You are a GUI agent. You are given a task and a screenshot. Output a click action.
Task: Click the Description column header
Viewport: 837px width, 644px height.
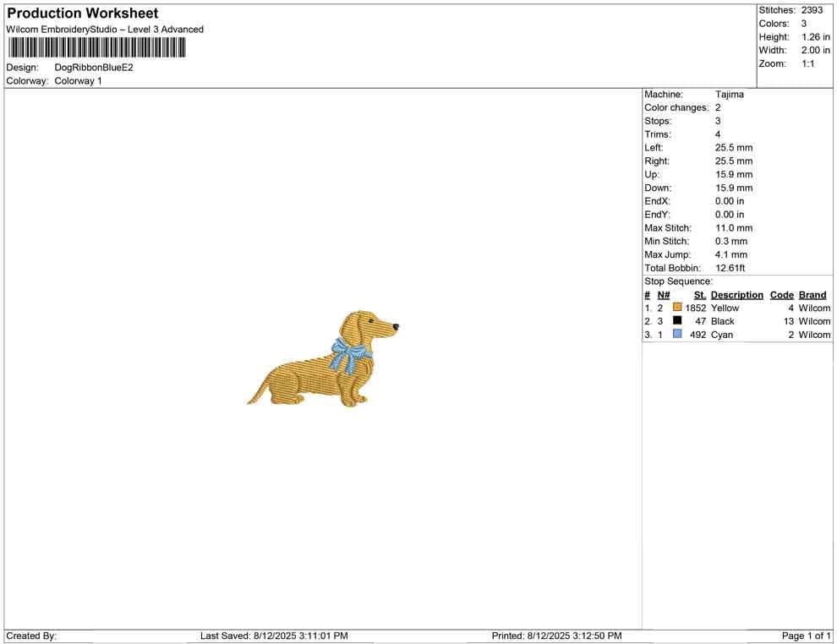736,294
